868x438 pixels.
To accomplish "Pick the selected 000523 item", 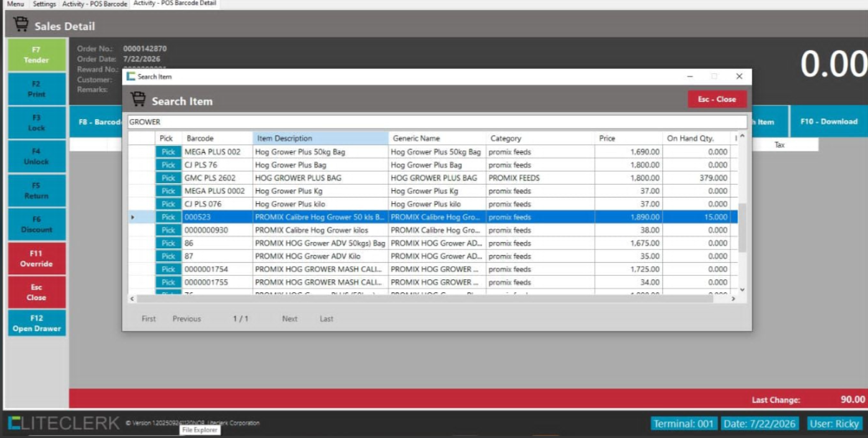I will point(168,217).
